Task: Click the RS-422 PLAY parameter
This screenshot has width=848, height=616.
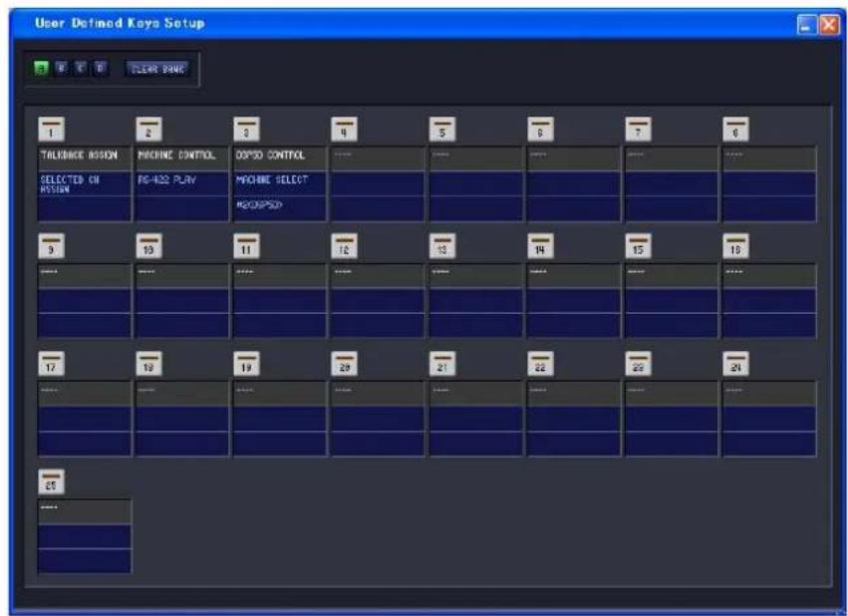Action: point(182,183)
